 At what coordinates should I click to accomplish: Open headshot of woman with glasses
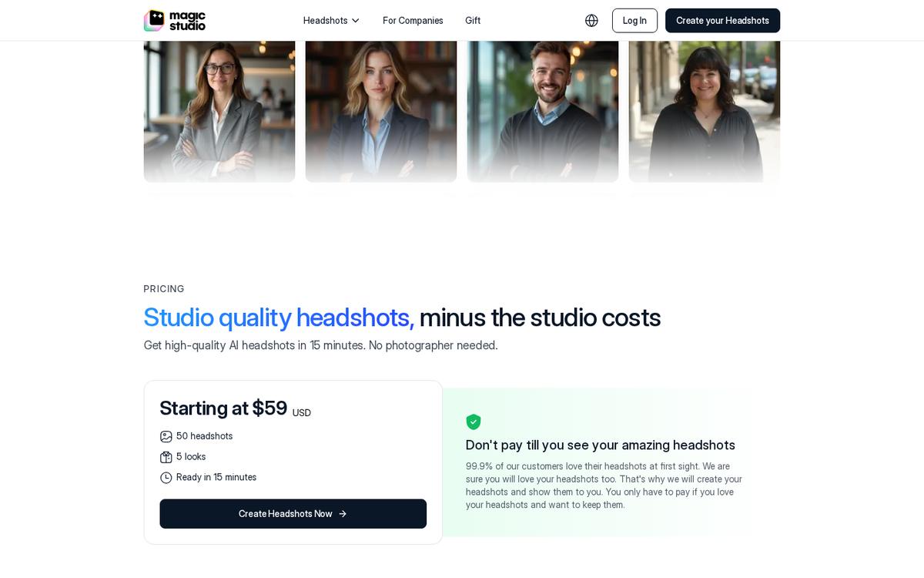219,112
